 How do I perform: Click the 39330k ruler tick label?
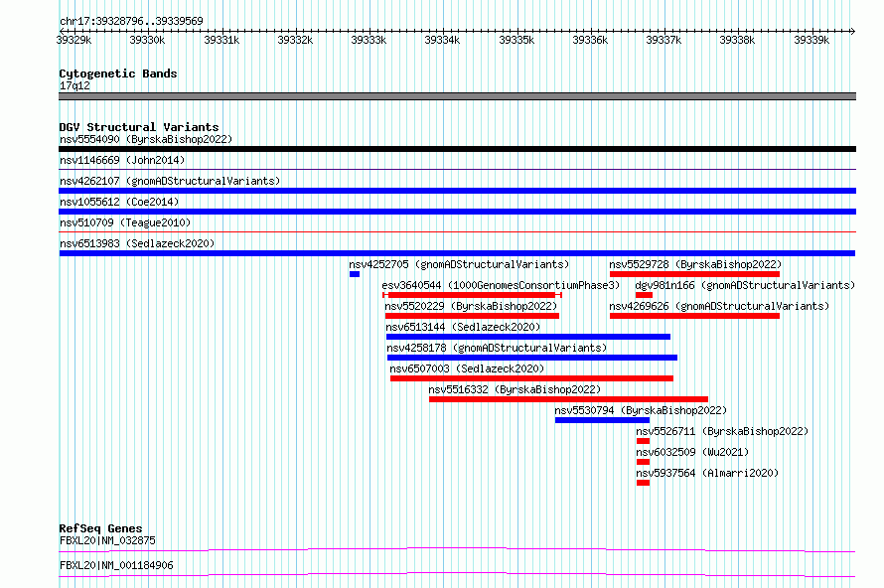pos(147,40)
